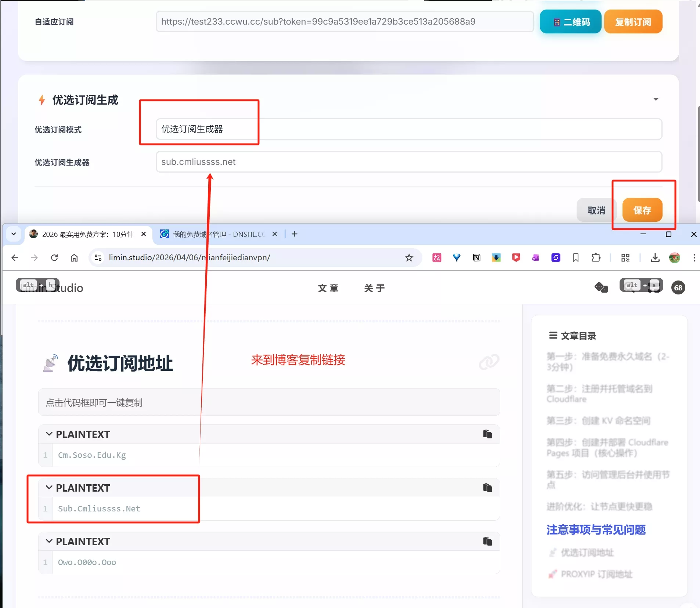Open the browser profile avatar
The width and height of the screenshot is (700, 608).
pyautogui.click(x=674, y=258)
